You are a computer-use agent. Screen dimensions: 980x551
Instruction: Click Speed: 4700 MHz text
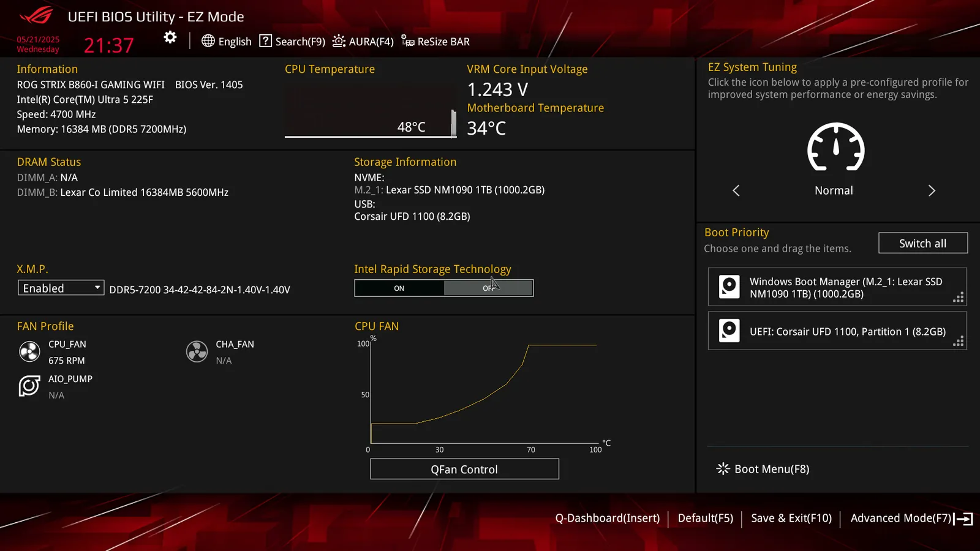(56, 114)
